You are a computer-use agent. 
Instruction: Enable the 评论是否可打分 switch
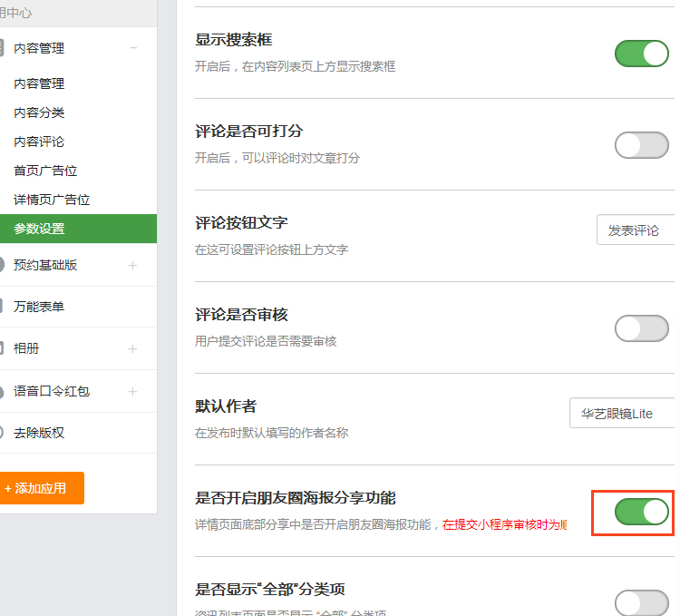coord(641,145)
